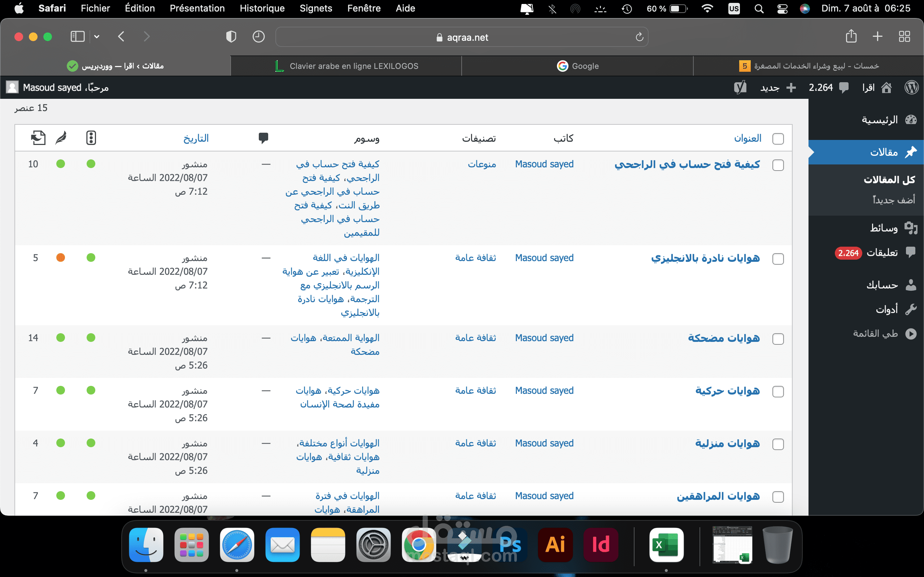The image size is (924, 577).
Task: Click the aqraa.net address bar
Action: point(462,37)
